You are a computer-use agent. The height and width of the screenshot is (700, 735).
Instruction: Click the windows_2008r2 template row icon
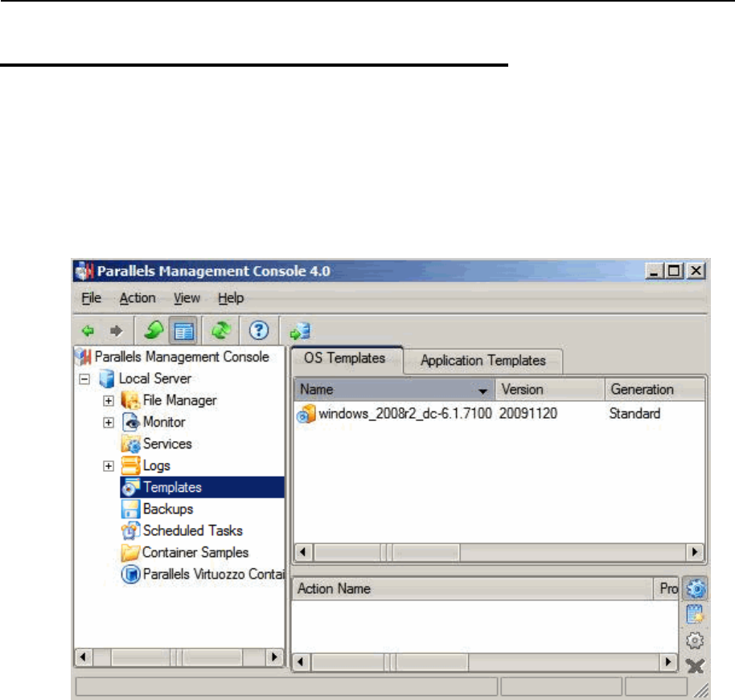306,414
